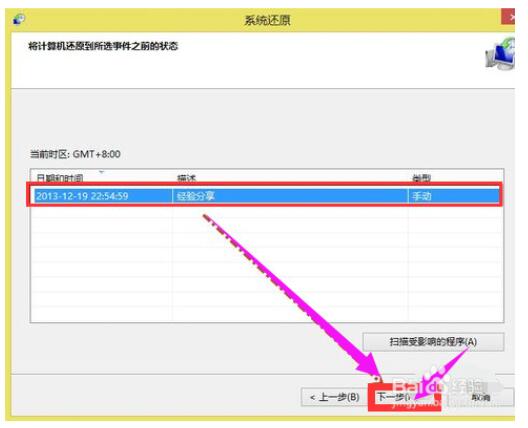Proceed with the 下一步 button
This screenshot has width=528, height=428.
pos(404,397)
